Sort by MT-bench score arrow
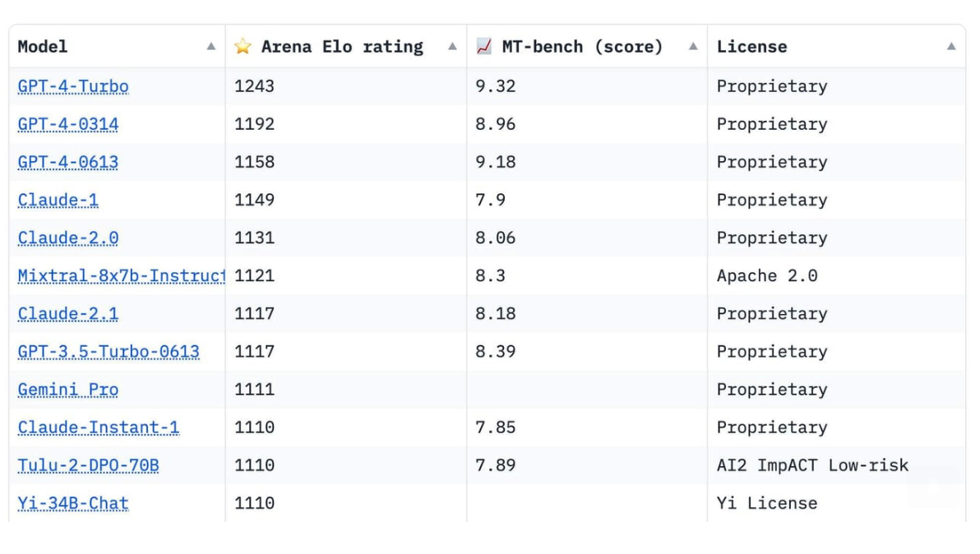 pyautogui.click(x=693, y=46)
